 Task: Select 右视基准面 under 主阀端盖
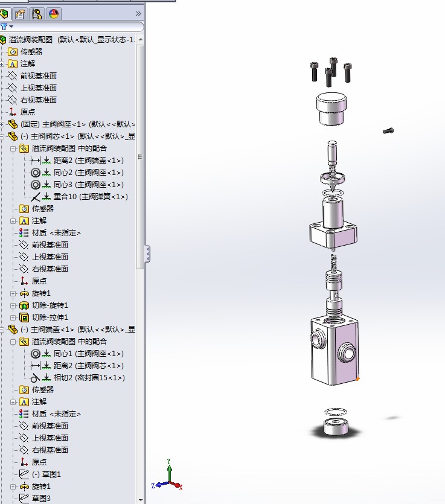point(43,450)
